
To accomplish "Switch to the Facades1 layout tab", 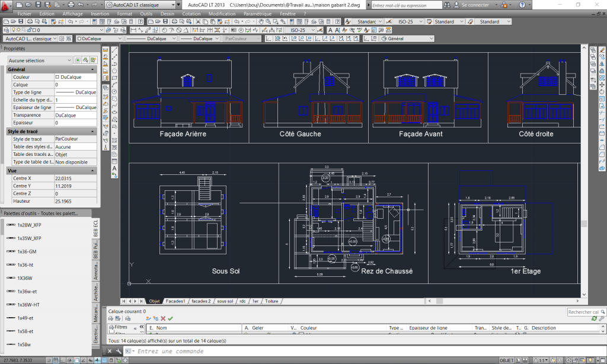I will pos(175,301).
